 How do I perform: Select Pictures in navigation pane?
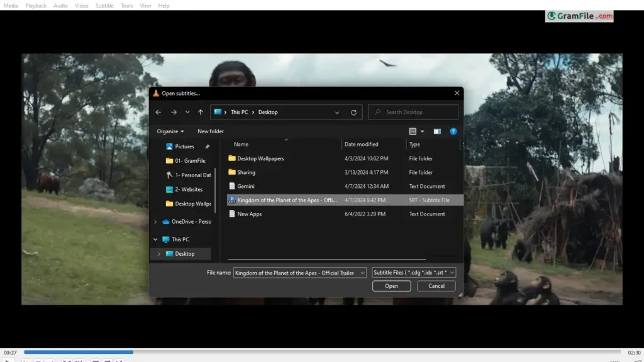[184, 146]
